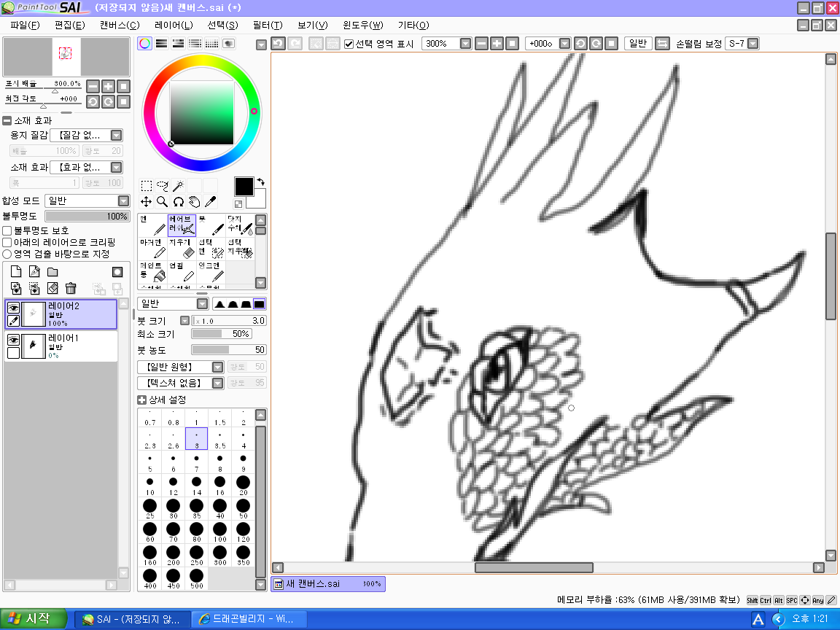Select brush size 20 preset

point(244,485)
